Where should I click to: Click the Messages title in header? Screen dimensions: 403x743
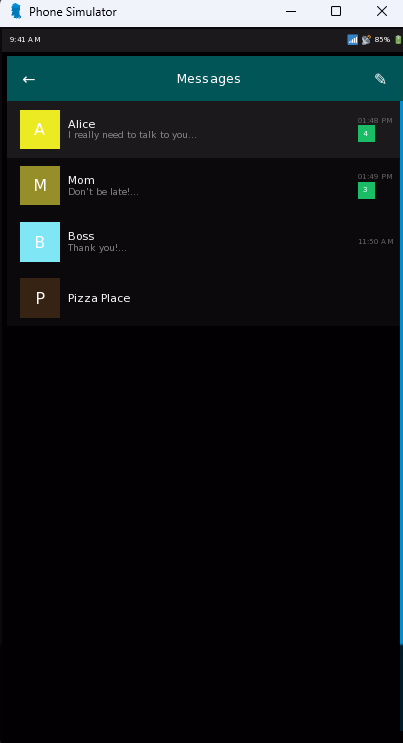click(x=209, y=79)
